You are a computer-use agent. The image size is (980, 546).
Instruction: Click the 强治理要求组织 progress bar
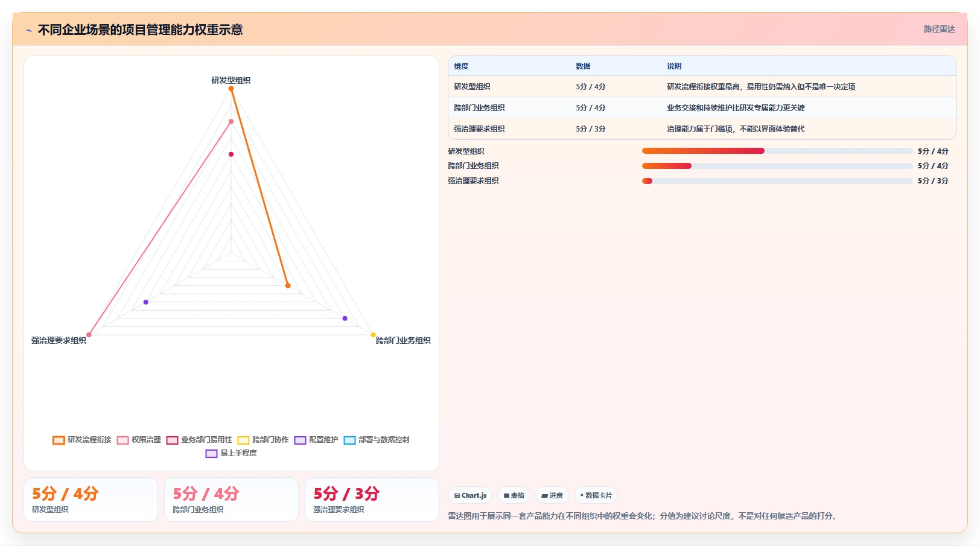click(x=777, y=181)
